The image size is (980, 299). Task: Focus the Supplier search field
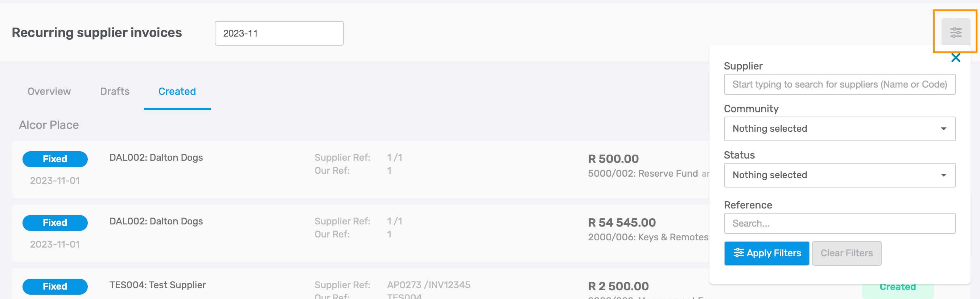coord(839,84)
